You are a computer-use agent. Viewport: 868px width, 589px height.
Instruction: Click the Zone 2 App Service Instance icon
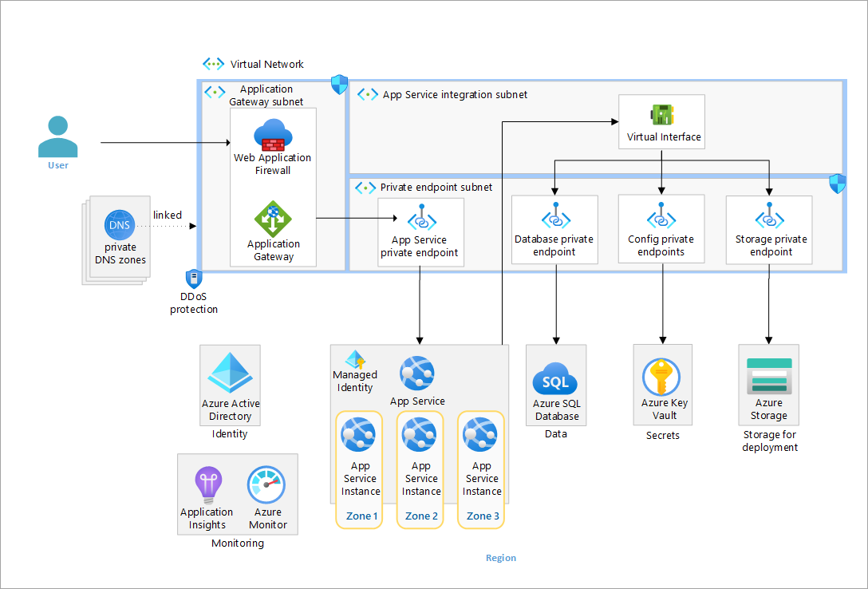(x=419, y=435)
